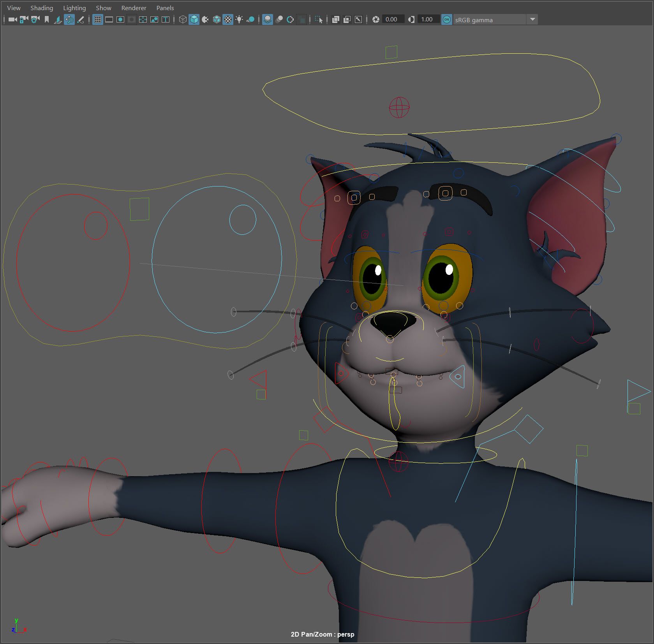The height and width of the screenshot is (644, 654).
Task: Toggle Screen Space Ambient Occlusion icon
Action: pos(268,19)
